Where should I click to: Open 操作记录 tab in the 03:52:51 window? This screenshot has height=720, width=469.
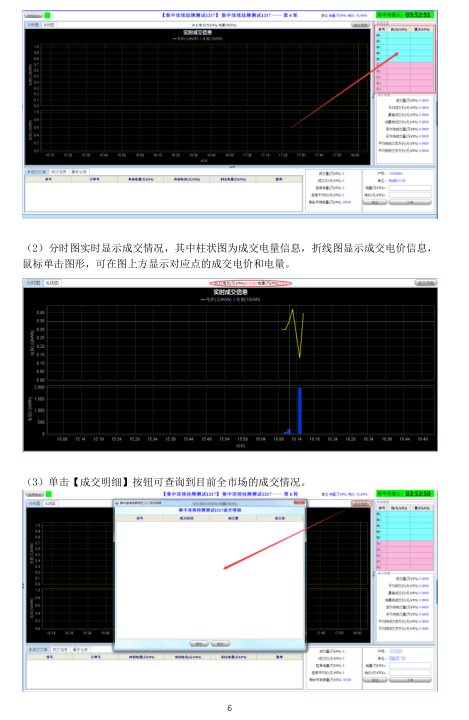(79, 172)
